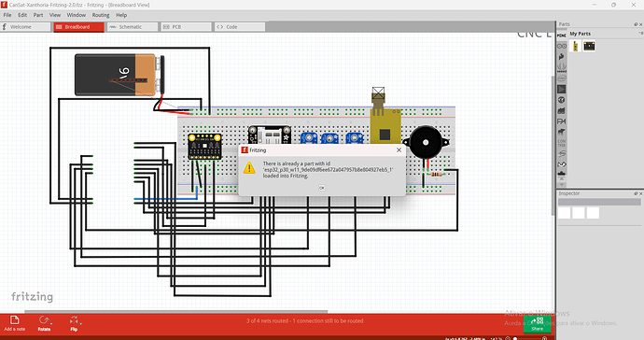Switch to the PCB view tab
Viewport: 644px width, 340px height.
click(x=186, y=27)
